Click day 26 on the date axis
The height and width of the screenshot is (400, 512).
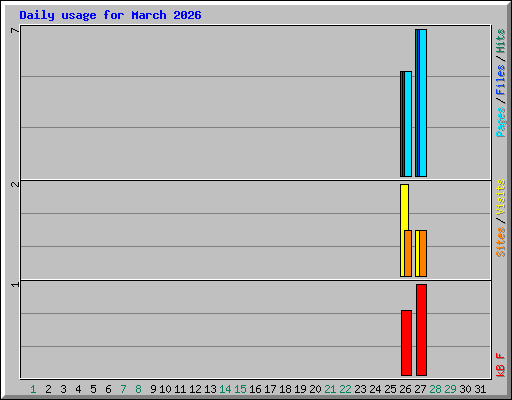(x=405, y=389)
